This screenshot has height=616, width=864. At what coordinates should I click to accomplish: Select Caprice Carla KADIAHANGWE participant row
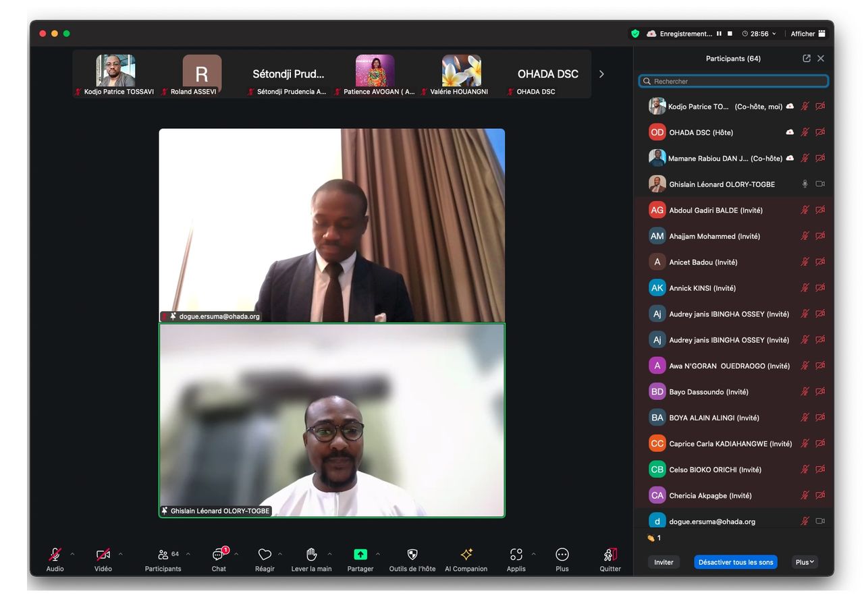tap(734, 443)
